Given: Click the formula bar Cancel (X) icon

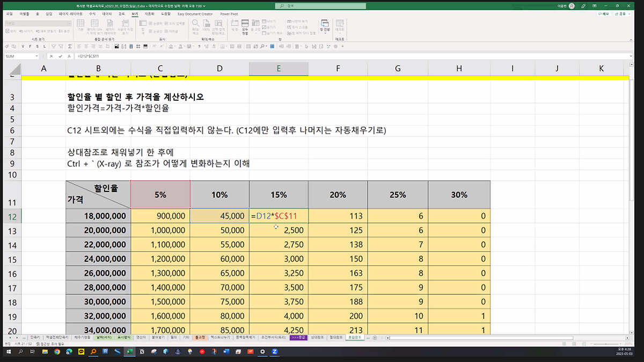Looking at the screenshot, I should pyautogui.click(x=51, y=56).
